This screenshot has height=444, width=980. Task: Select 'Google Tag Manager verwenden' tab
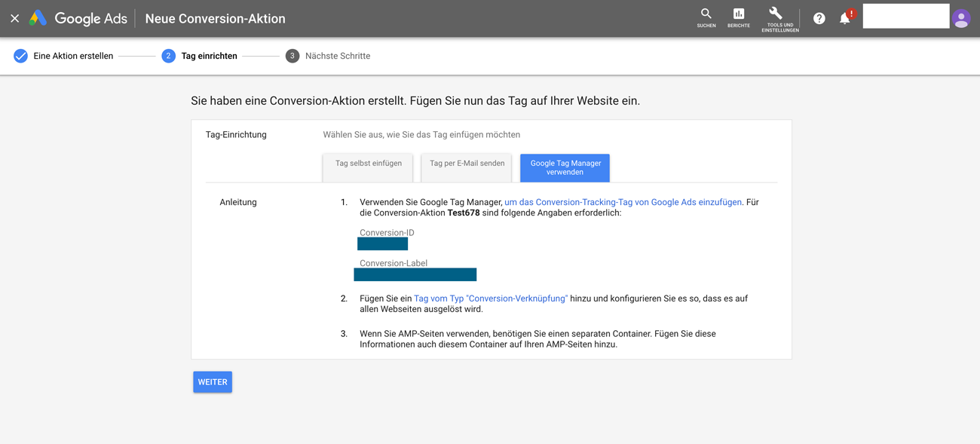click(x=565, y=167)
